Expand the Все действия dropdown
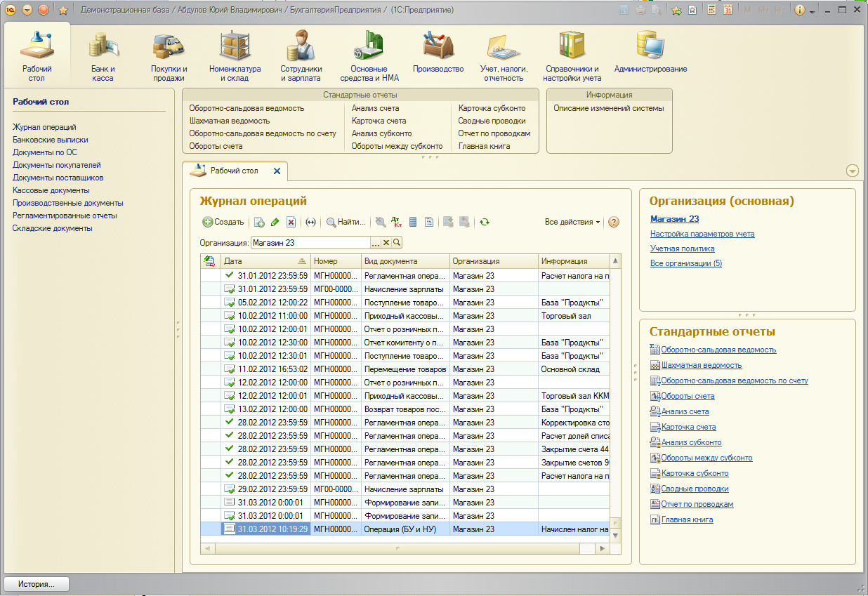868x596 pixels. 572,222
